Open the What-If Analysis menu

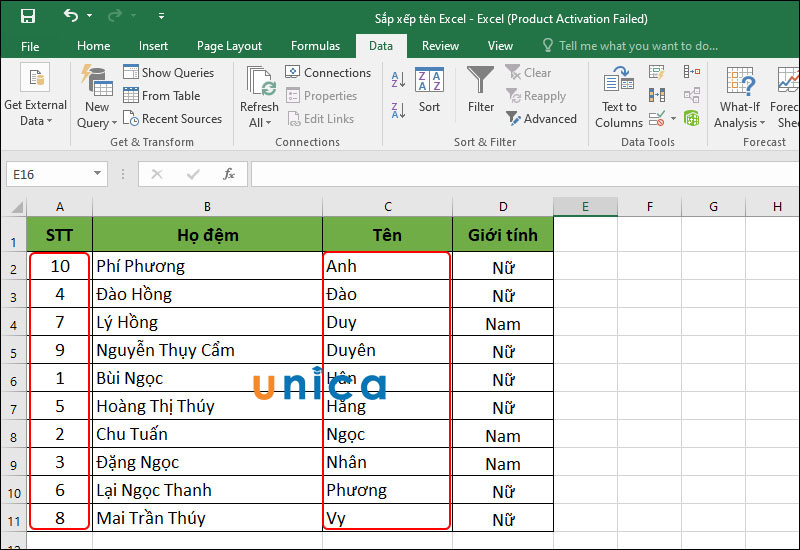(739, 96)
